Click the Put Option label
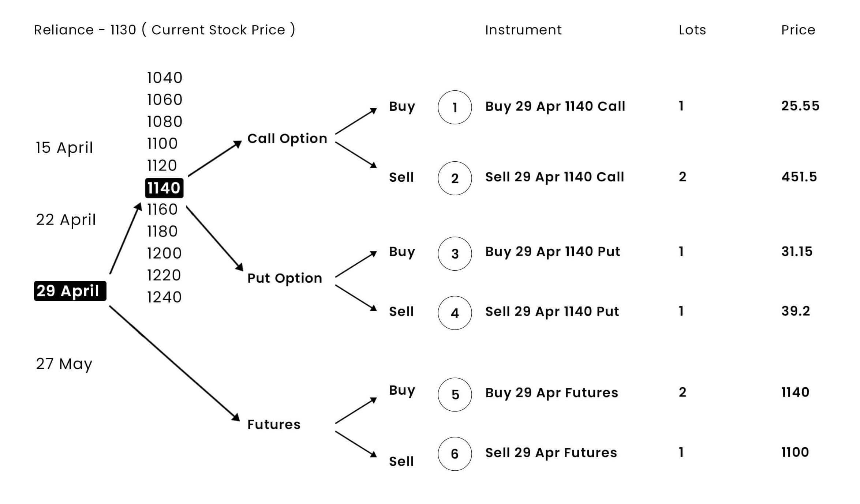 (284, 278)
